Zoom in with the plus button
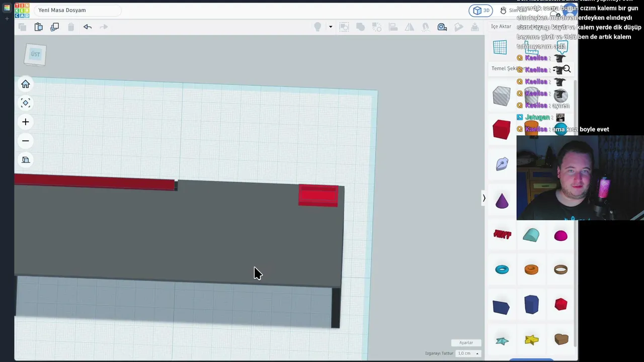 pyautogui.click(x=26, y=122)
